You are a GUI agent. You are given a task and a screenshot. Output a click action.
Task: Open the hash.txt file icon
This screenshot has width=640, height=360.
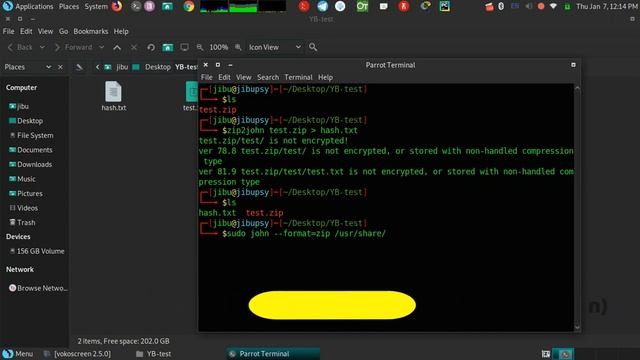pos(113,91)
